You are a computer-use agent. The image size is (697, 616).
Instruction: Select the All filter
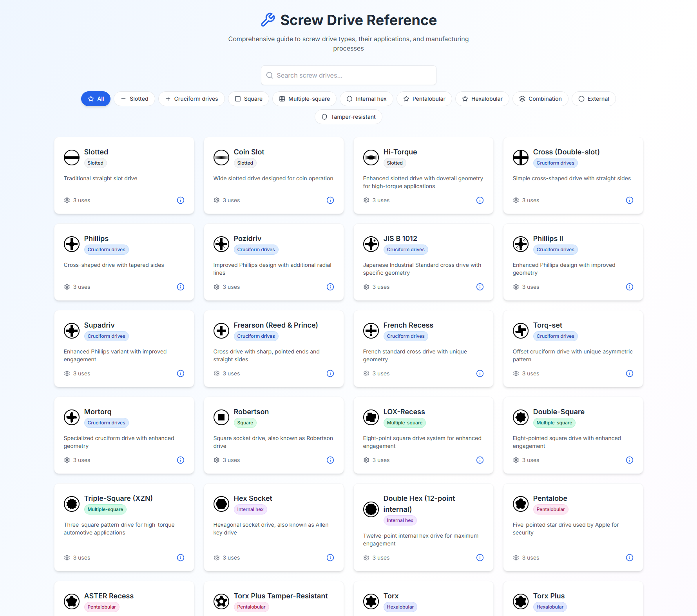point(96,99)
